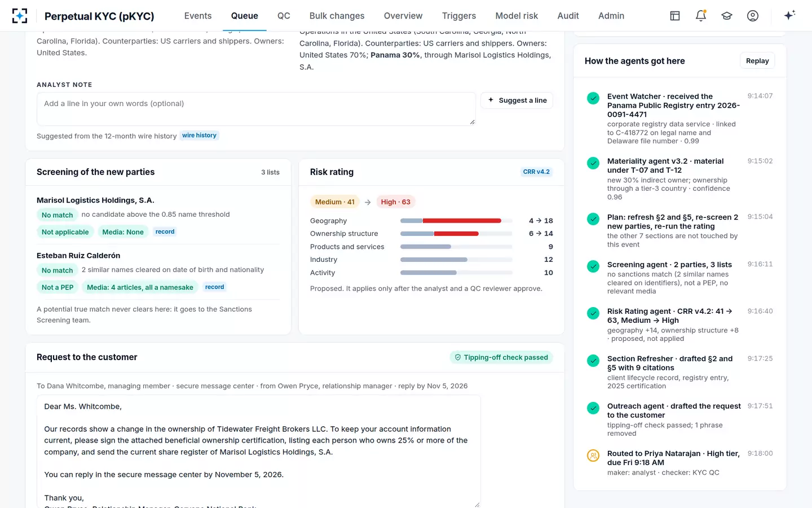
Task: Click Suggest a line button
Action: 517,100
